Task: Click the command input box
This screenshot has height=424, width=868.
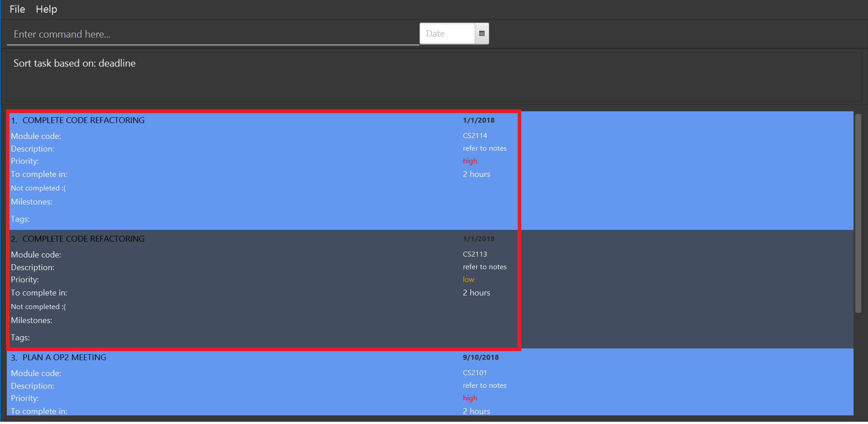Action: pos(213,34)
